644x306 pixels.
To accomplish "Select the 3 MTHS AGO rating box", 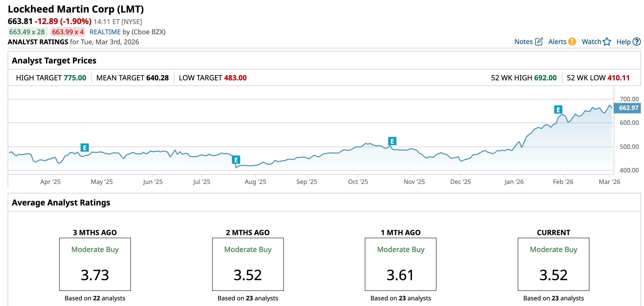I will [x=95, y=264].
